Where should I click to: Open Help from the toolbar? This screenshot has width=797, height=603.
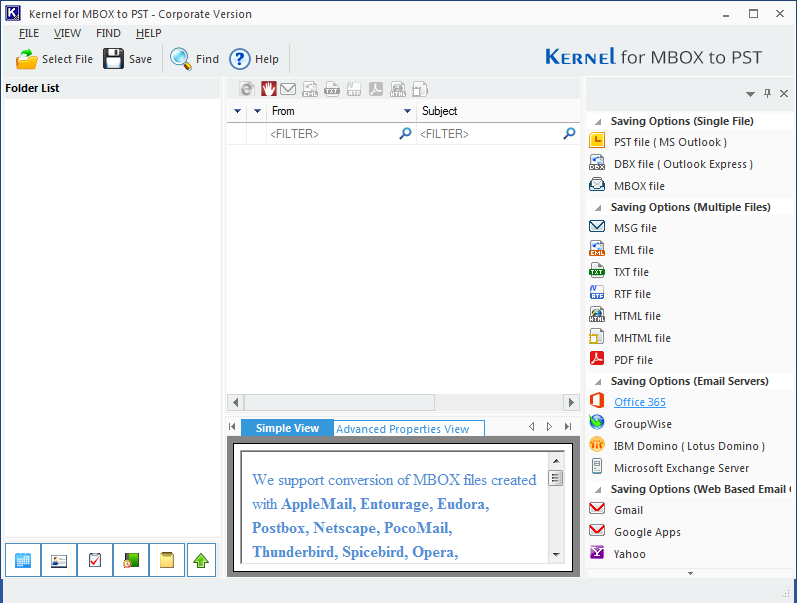254,59
